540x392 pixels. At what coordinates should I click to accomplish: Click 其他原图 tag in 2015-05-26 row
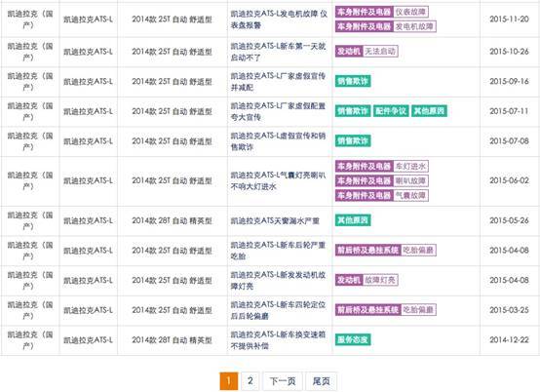(353, 220)
